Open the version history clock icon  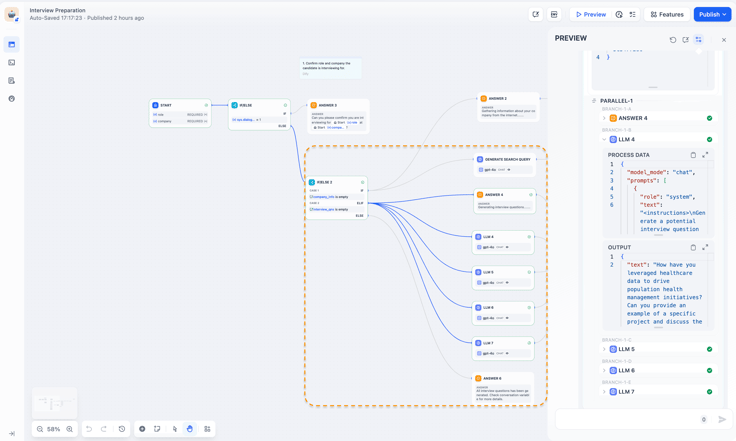122,429
